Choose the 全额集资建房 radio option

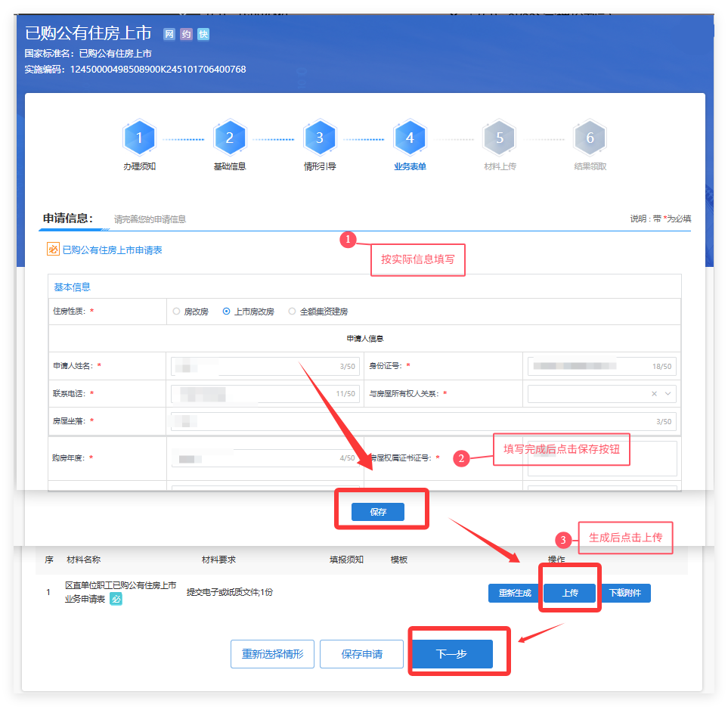(x=293, y=312)
